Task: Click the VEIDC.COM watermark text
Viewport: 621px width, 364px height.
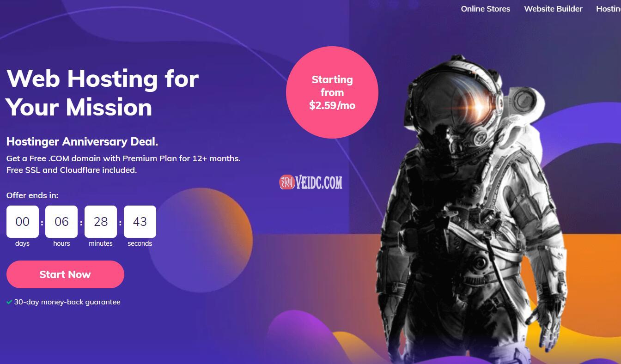Action: [x=319, y=183]
